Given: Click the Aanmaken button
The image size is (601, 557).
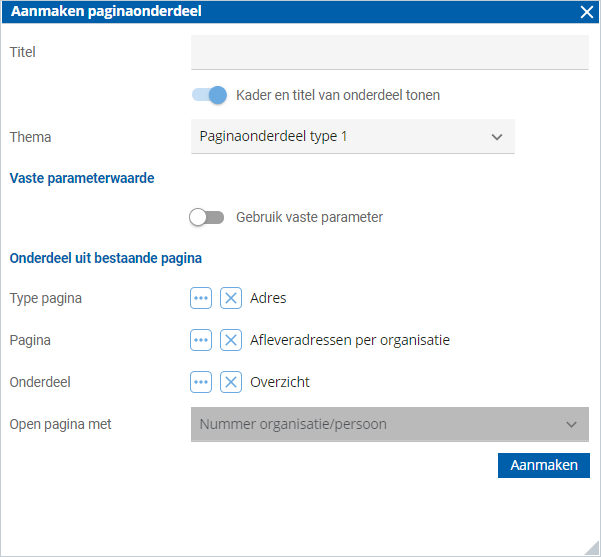Looking at the screenshot, I should pyautogui.click(x=544, y=465).
